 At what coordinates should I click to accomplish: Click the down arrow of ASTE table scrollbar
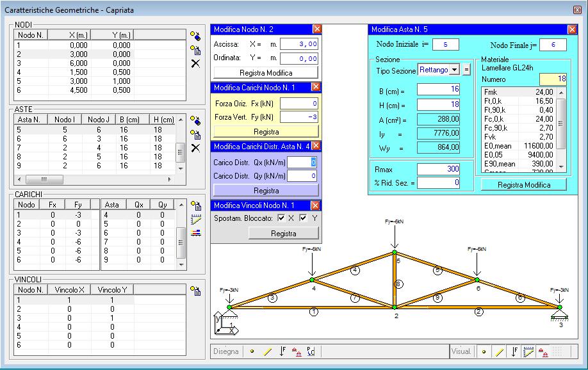click(181, 169)
